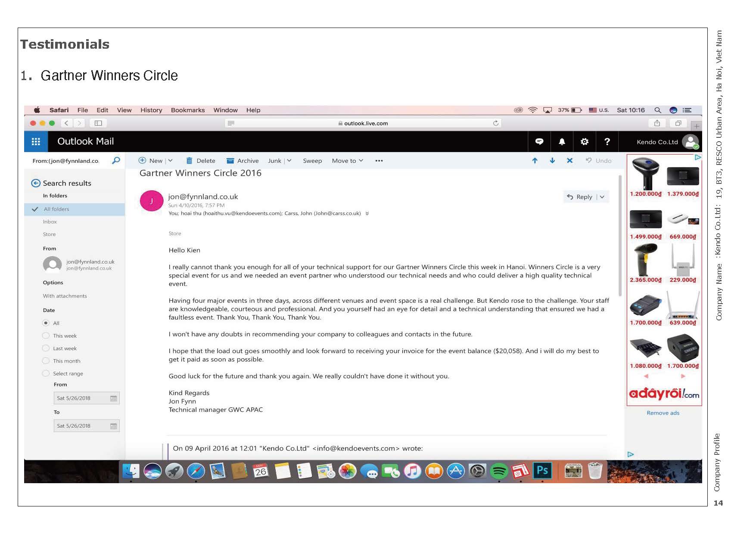Open the Edit menu
756x534 pixels.
[103, 110]
